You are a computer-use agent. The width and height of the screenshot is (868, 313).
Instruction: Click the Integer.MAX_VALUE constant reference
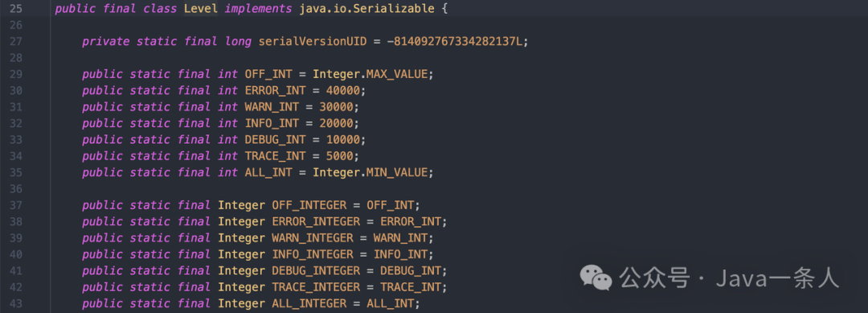pos(371,74)
